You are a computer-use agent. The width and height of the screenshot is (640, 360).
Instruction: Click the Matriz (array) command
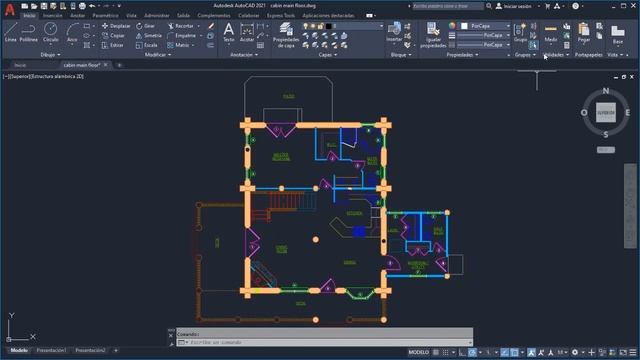coord(179,45)
